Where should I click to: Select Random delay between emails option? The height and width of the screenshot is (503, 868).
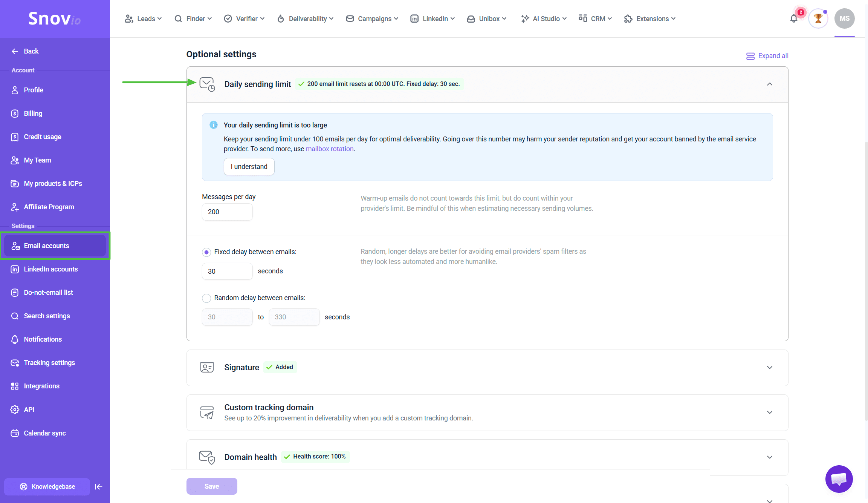tap(206, 298)
